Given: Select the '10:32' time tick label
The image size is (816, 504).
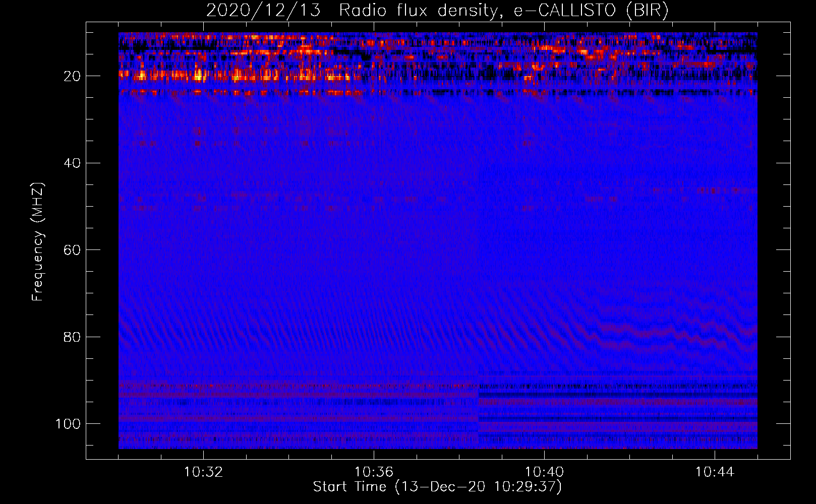Looking at the screenshot, I should [x=203, y=472].
